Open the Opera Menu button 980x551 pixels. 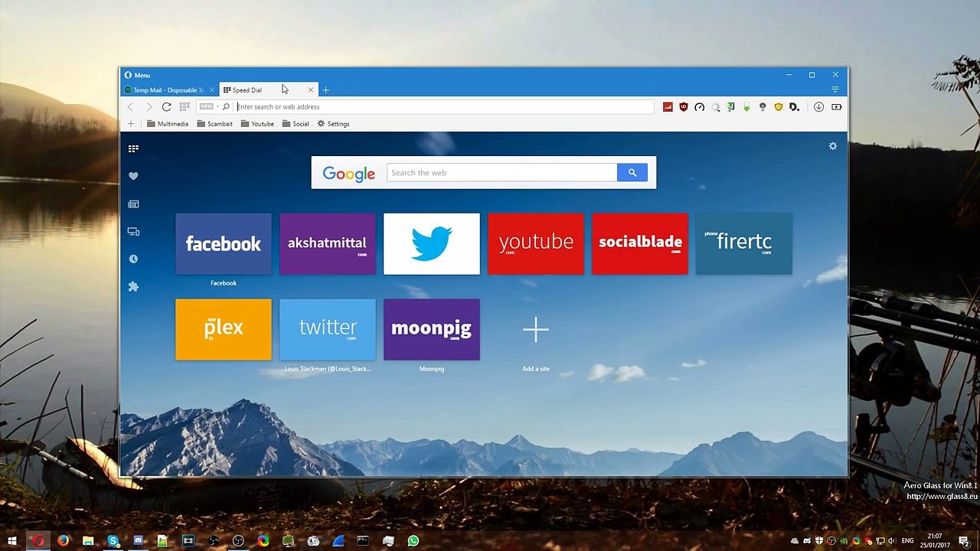click(138, 75)
